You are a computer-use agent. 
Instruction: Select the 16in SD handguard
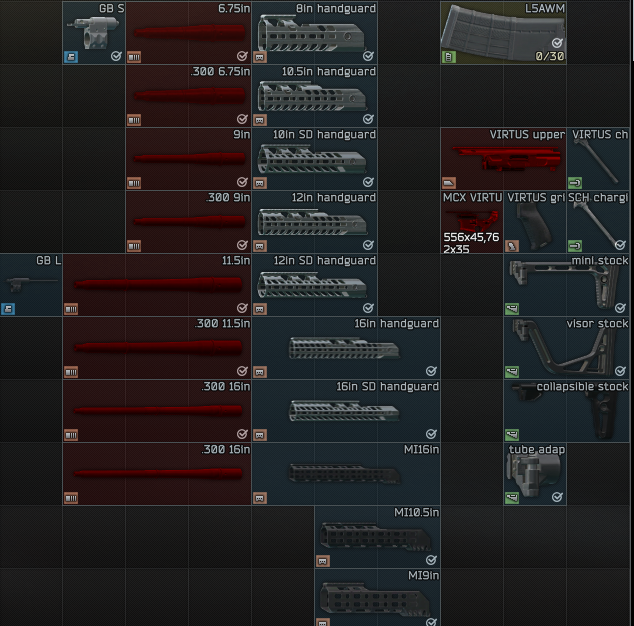point(346,411)
